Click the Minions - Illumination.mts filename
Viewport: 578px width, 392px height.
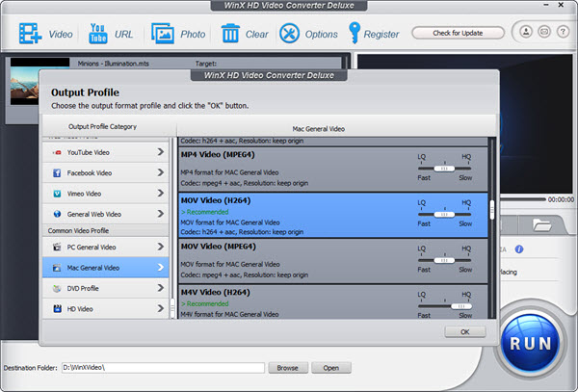pos(113,64)
